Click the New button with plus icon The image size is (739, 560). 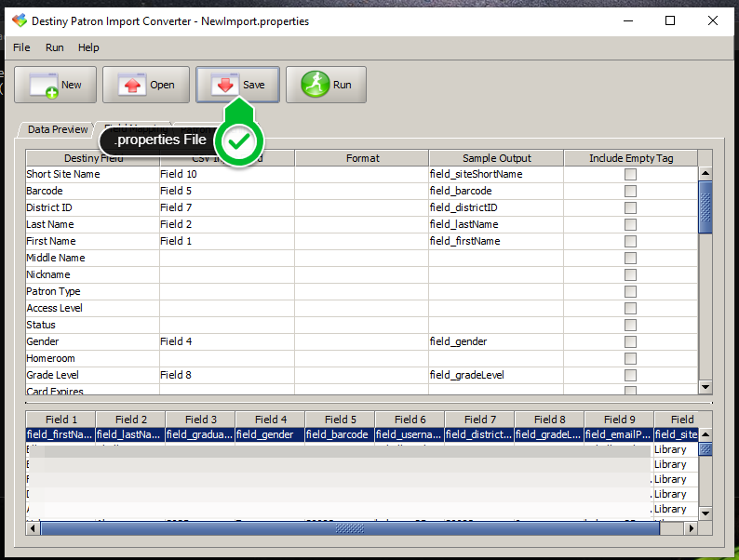pos(55,85)
